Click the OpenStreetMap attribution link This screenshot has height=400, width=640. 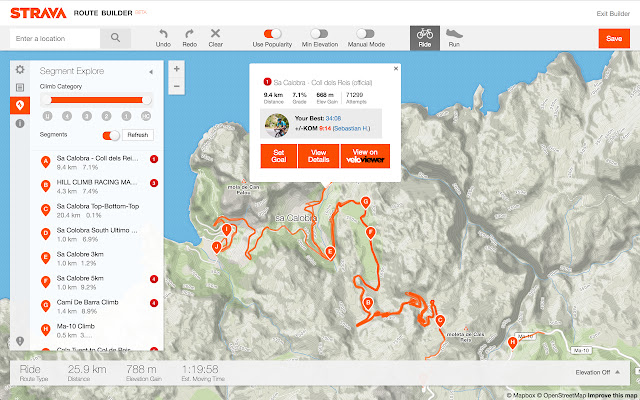coord(561,395)
